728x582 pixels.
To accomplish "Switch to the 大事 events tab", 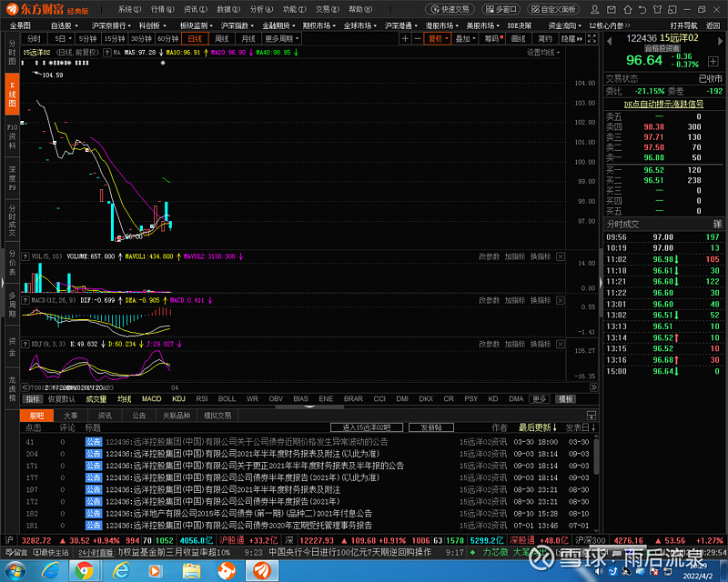I will click(x=71, y=416).
